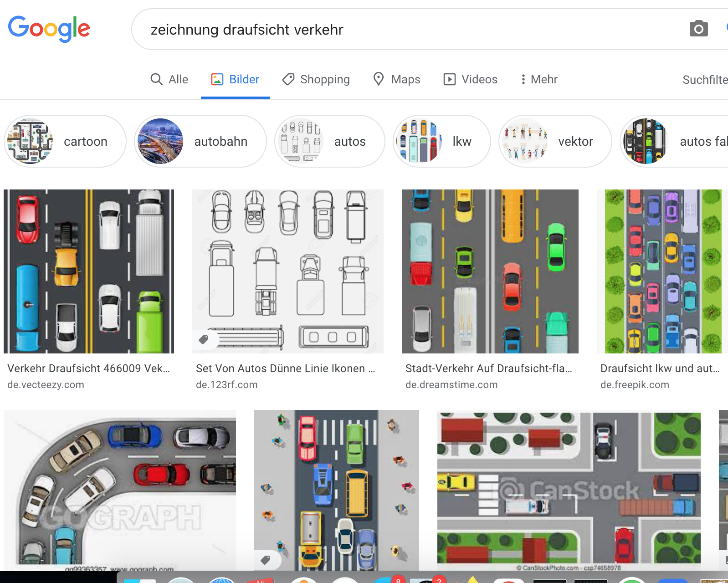728x583 pixels.
Task: Open the CanStock intersection thumbnail
Action: pyautogui.click(x=569, y=490)
